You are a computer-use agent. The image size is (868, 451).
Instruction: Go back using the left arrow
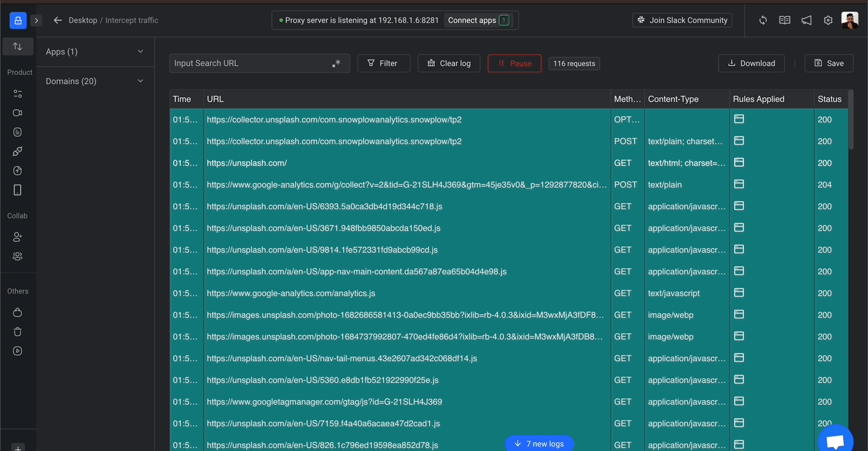click(58, 20)
